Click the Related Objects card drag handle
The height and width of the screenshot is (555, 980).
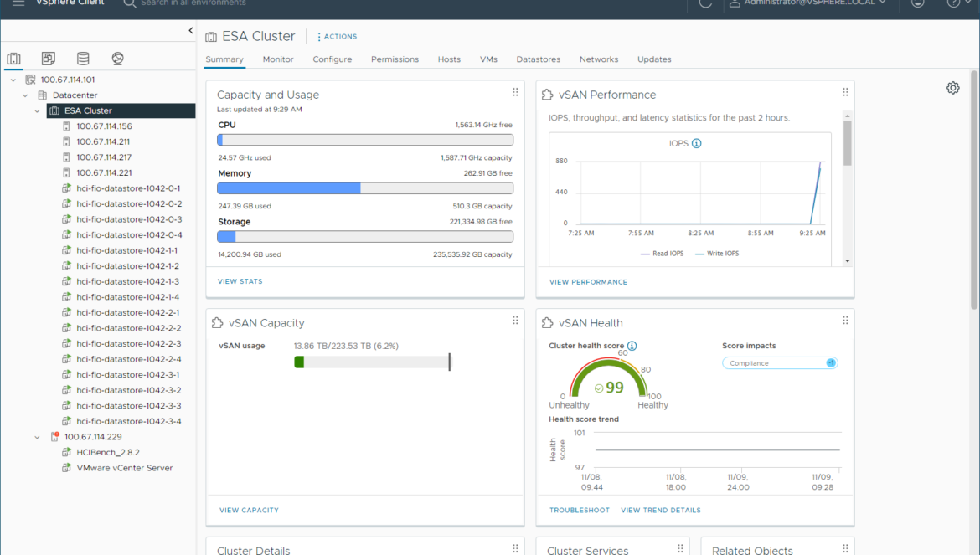845,548
